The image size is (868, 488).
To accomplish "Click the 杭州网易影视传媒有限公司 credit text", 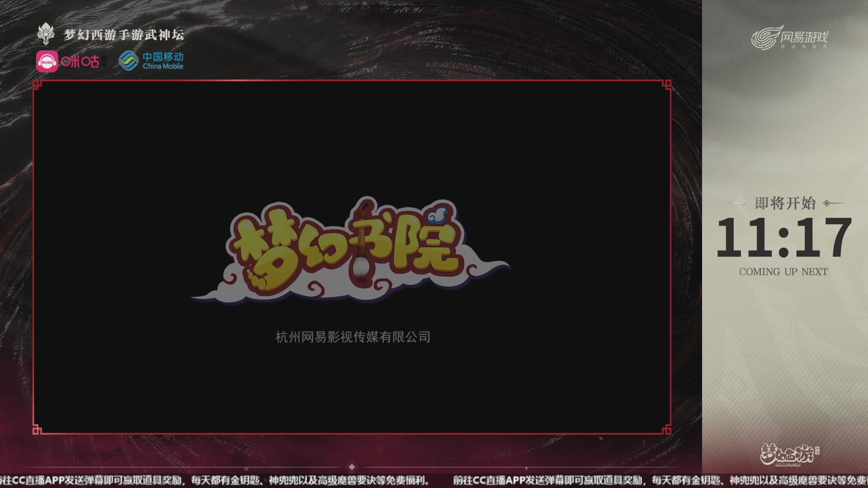I will [353, 337].
